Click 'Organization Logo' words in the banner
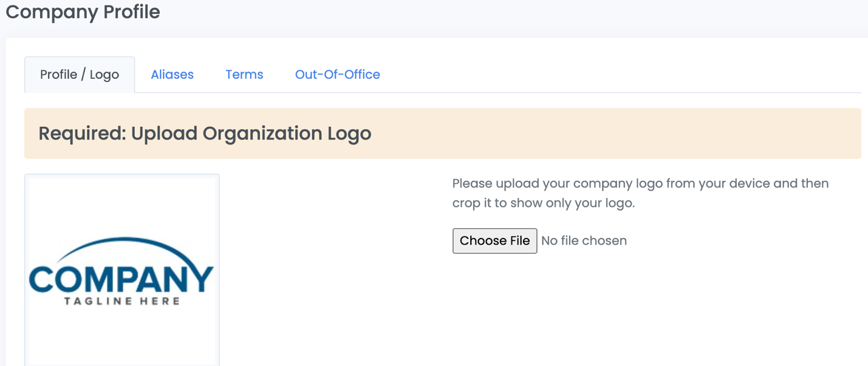This screenshot has width=868, height=366. pyautogui.click(x=287, y=134)
